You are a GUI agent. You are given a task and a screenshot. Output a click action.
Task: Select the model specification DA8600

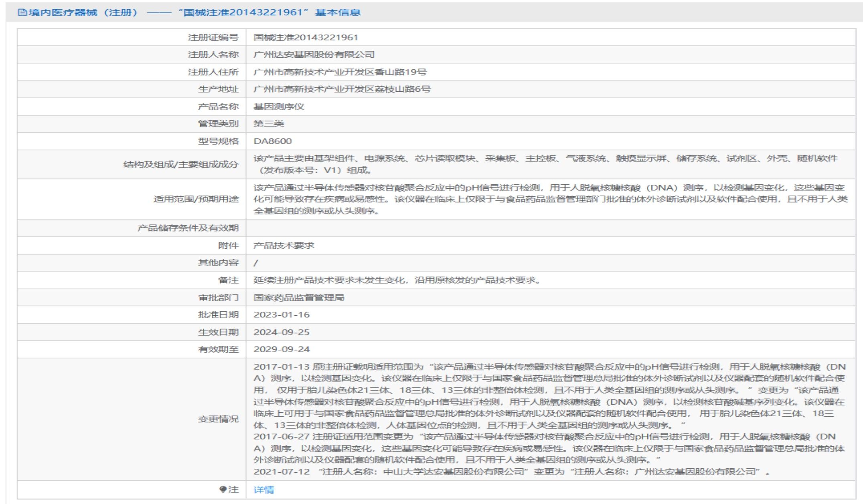273,141
